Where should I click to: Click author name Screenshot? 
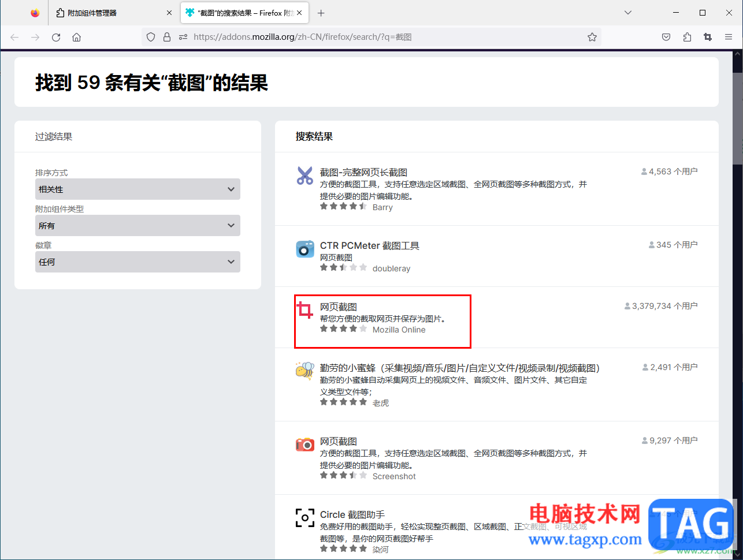pos(394,476)
